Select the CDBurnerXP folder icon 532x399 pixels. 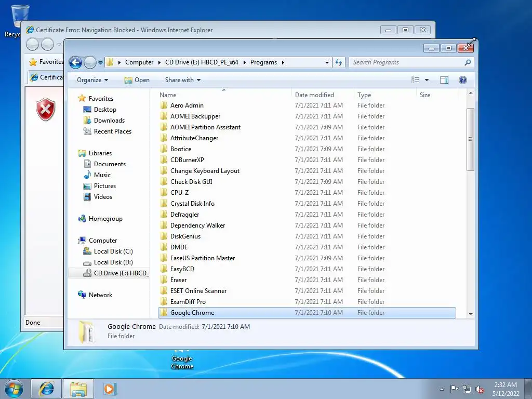(x=164, y=159)
